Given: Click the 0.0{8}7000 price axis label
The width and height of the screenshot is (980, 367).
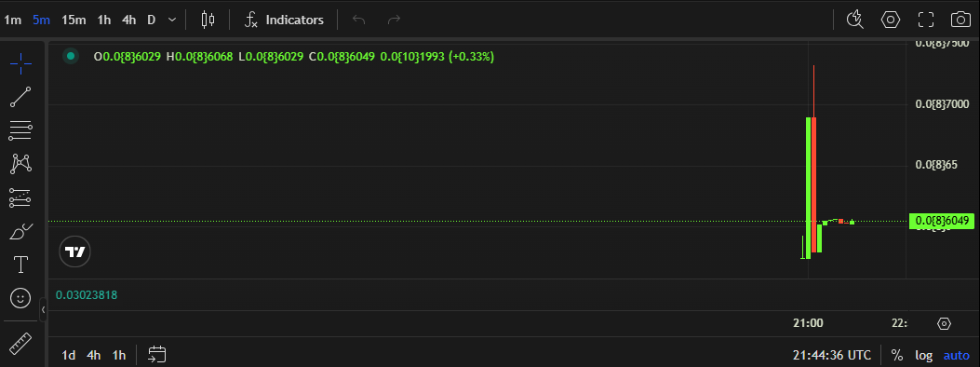Looking at the screenshot, I should coord(942,103).
